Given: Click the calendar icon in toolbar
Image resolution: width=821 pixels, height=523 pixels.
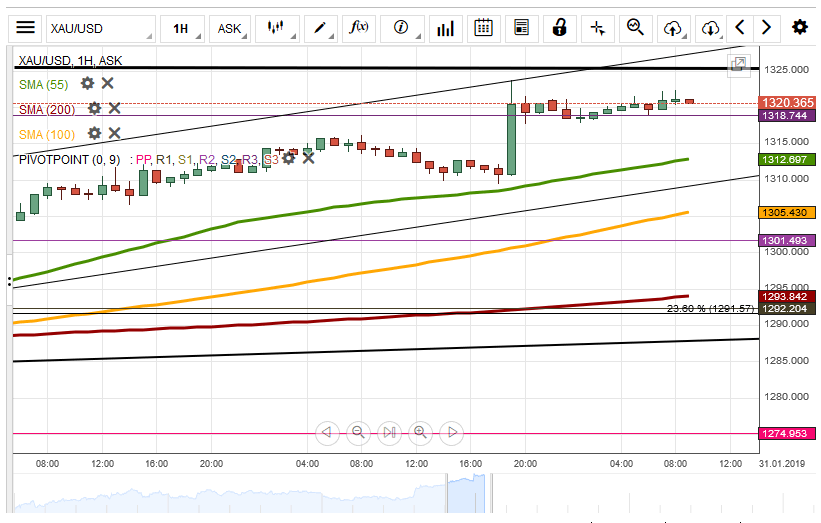Looking at the screenshot, I should pos(483,28).
